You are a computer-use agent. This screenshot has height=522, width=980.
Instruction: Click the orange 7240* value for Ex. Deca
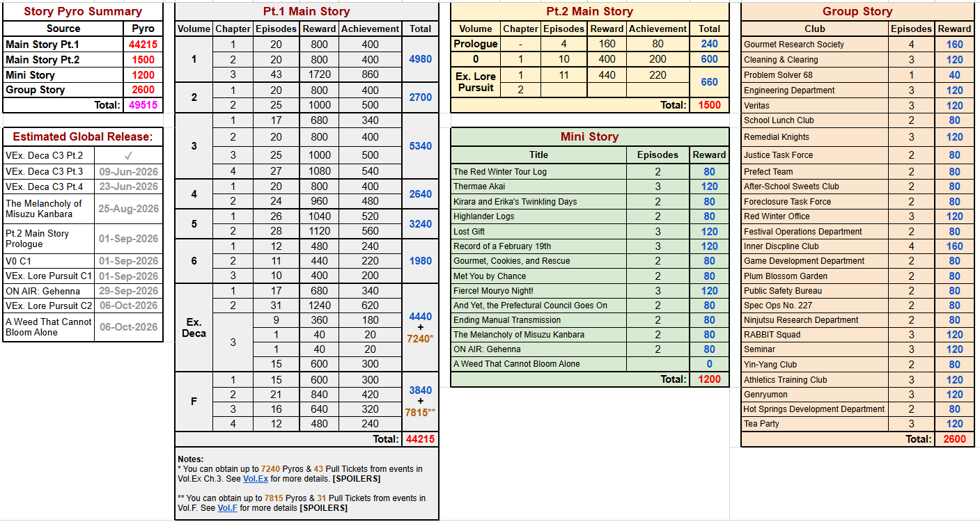point(421,339)
